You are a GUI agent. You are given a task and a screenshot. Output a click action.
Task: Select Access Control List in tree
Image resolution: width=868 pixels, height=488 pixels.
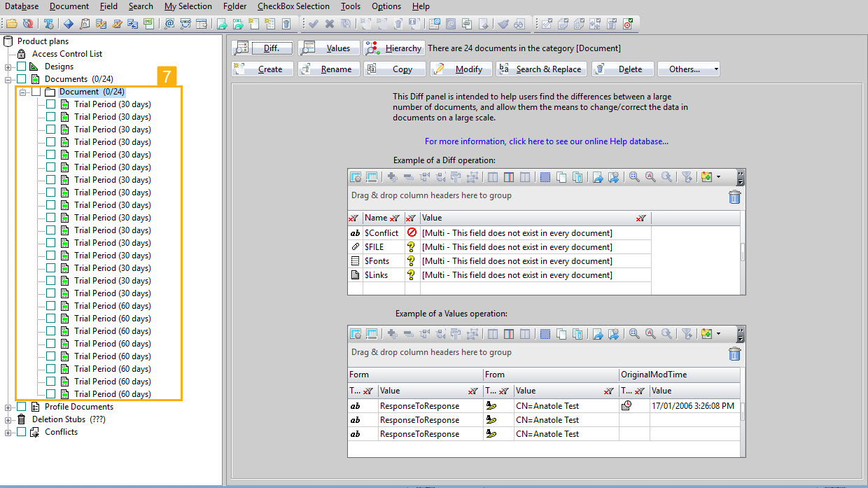(67, 54)
